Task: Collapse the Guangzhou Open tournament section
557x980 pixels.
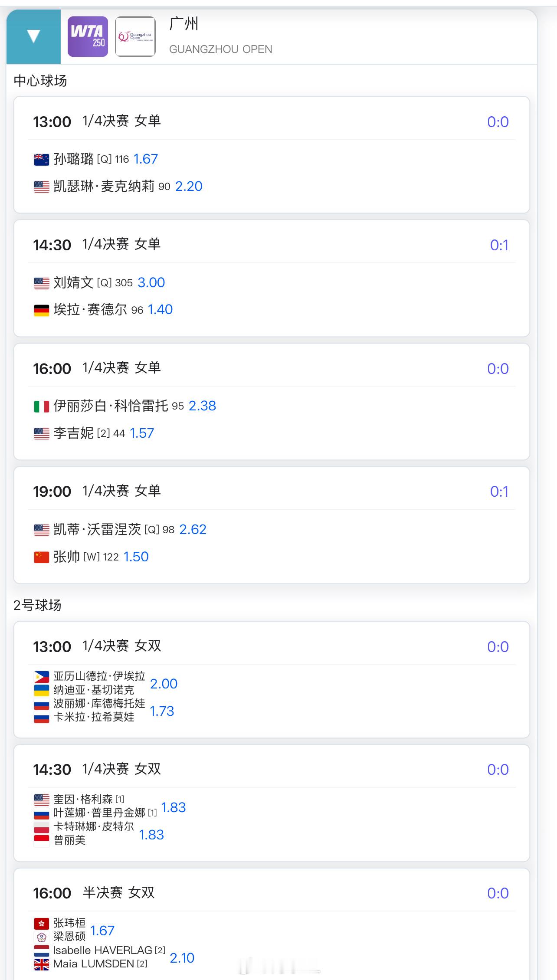Action: pos(33,36)
